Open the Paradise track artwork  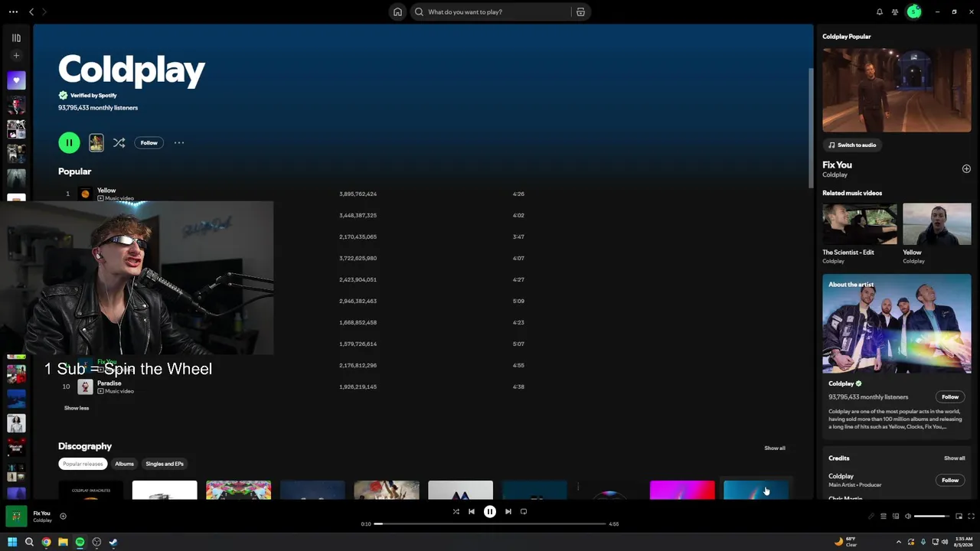point(85,386)
